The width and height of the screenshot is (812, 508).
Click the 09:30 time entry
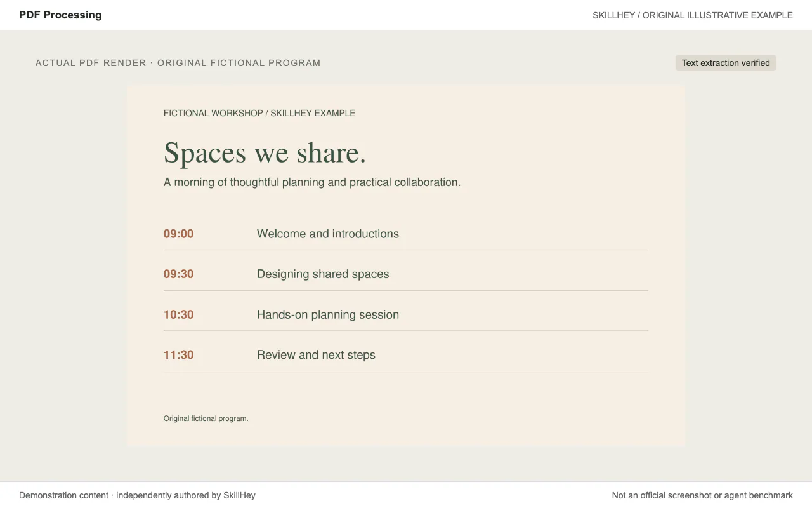pyautogui.click(x=179, y=274)
